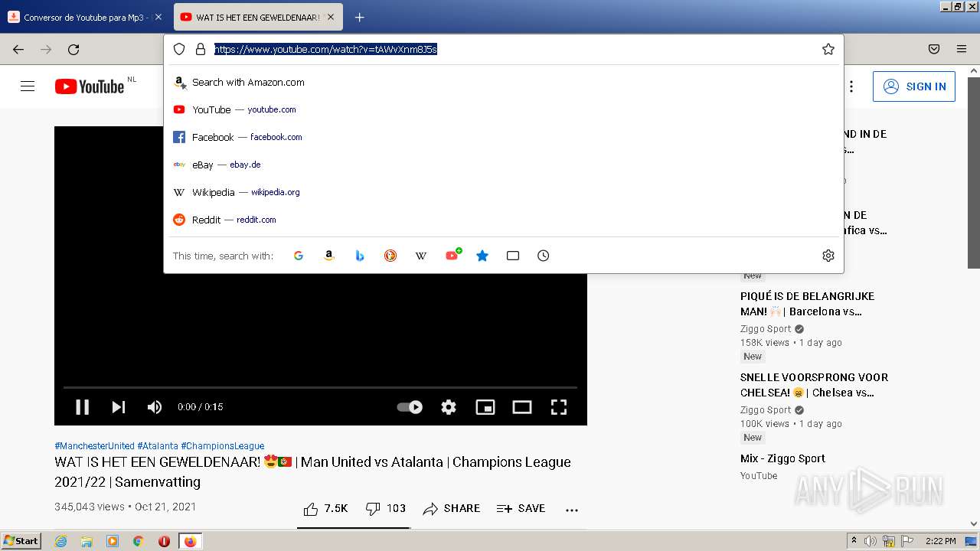
Task: Switch to theater mode
Action: coord(522,407)
